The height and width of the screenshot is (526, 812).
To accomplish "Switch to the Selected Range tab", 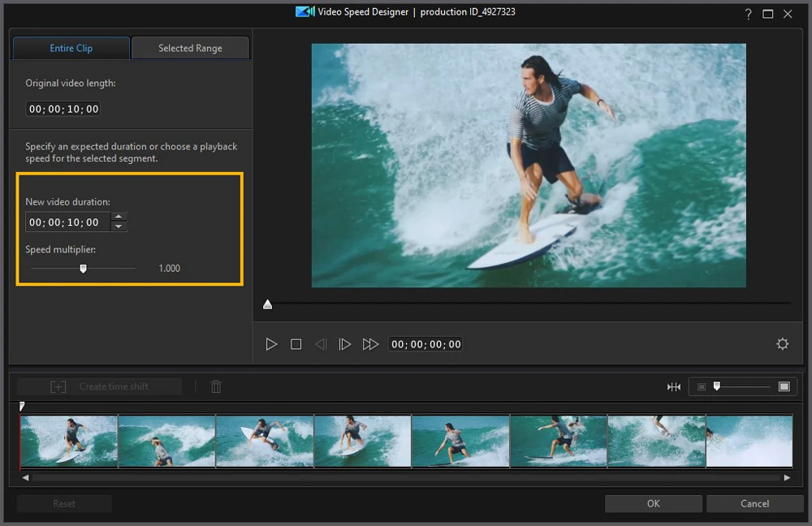I will tap(190, 48).
